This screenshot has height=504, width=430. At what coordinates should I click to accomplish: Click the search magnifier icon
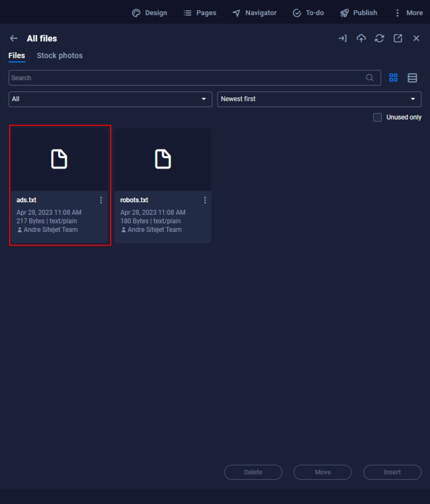click(370, 77)
